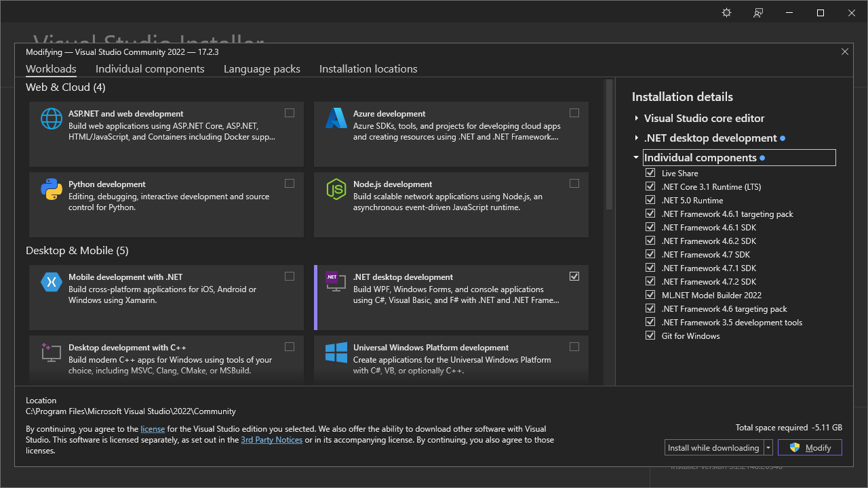Open the installer settings gear
The height and width of the screenshot is (488, 868).
[x=726, y=12]
